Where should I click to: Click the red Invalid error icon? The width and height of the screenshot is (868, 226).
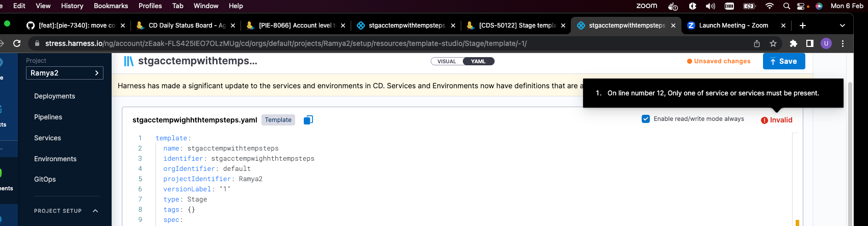pyautogui.click(x=764, y=120)
